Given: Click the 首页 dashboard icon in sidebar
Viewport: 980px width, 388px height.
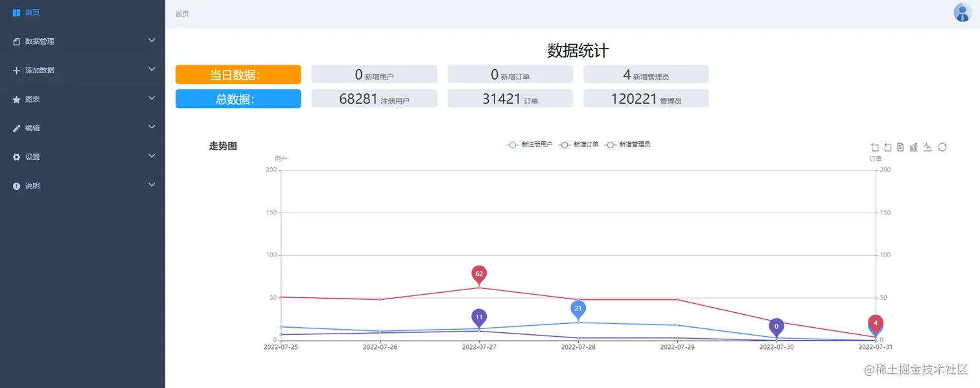Looking at the screenshot, I should [17, 12].
